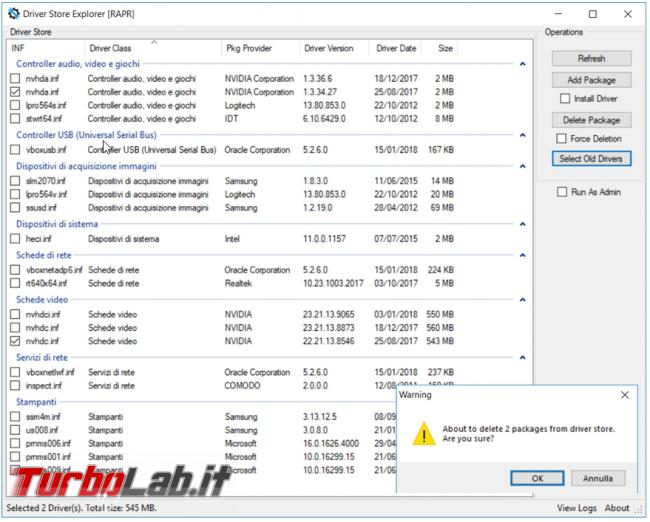650x522 pixels.
Task: Close the Warning dialog with X
Action: tap(625, 395)
